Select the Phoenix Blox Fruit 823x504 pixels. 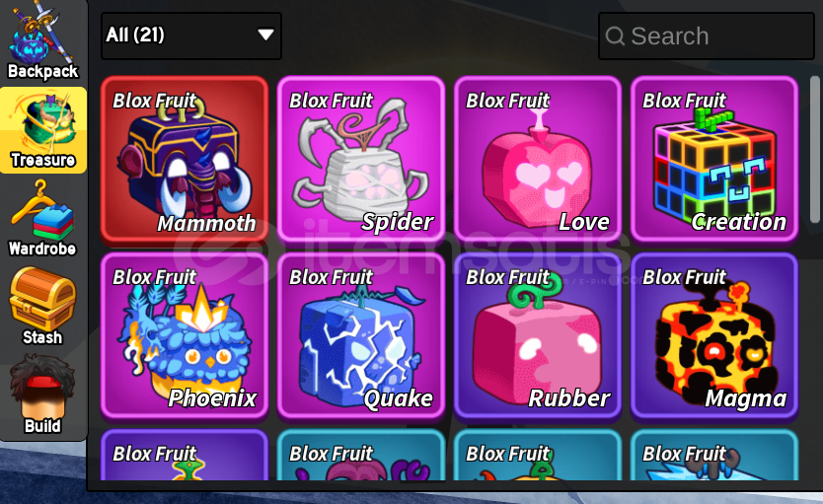(185, 335)
